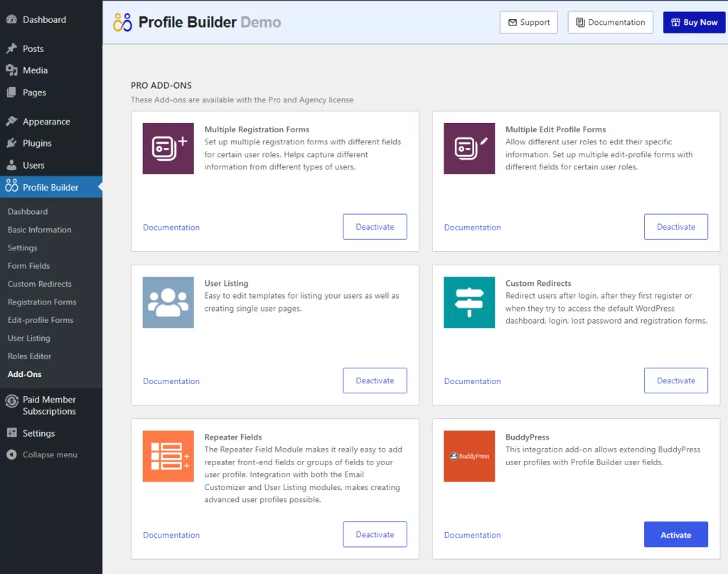Deactivate Multiple Registration Forms add-on
The width and height of the screenshot is (728, 574).
[375, 227]
